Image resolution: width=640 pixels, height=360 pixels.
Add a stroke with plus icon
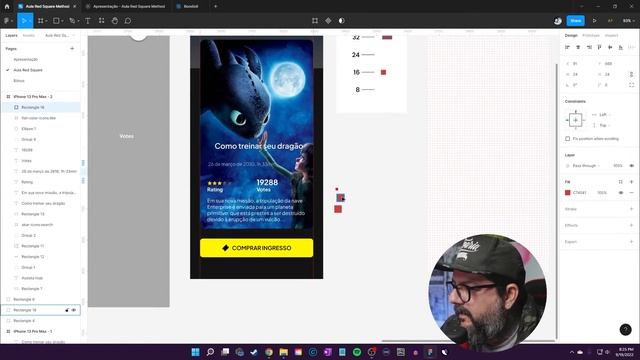point(631,209)
